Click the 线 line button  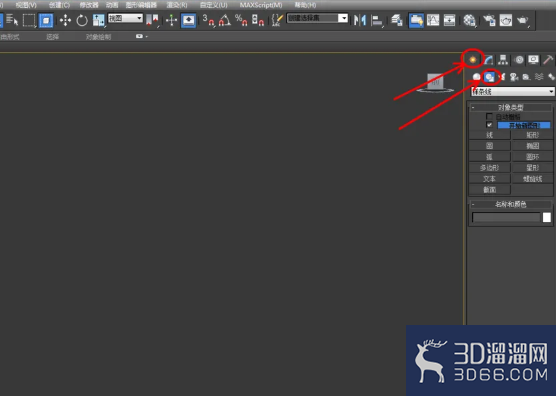point(490,135)
